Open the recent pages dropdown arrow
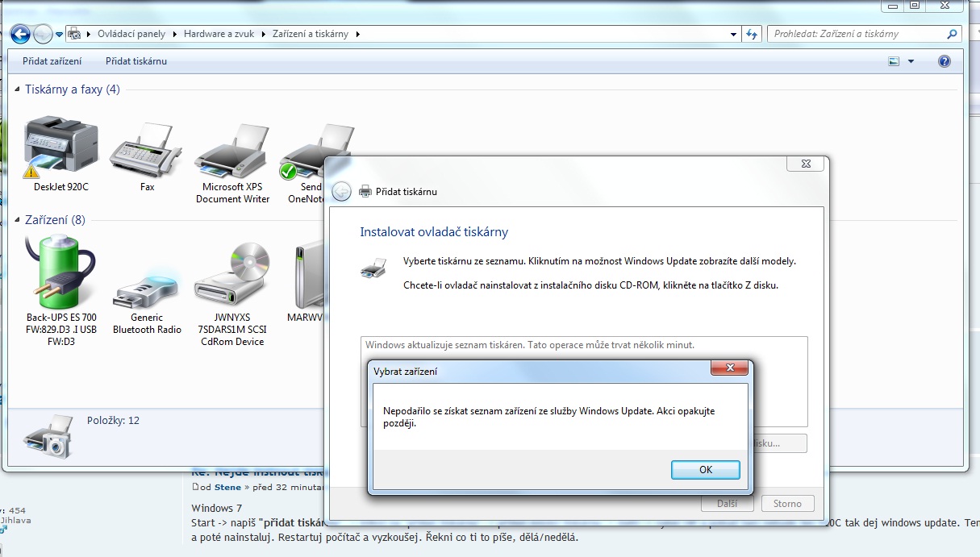The width and height of the screenshot is (980, 557). click(60, 35)
